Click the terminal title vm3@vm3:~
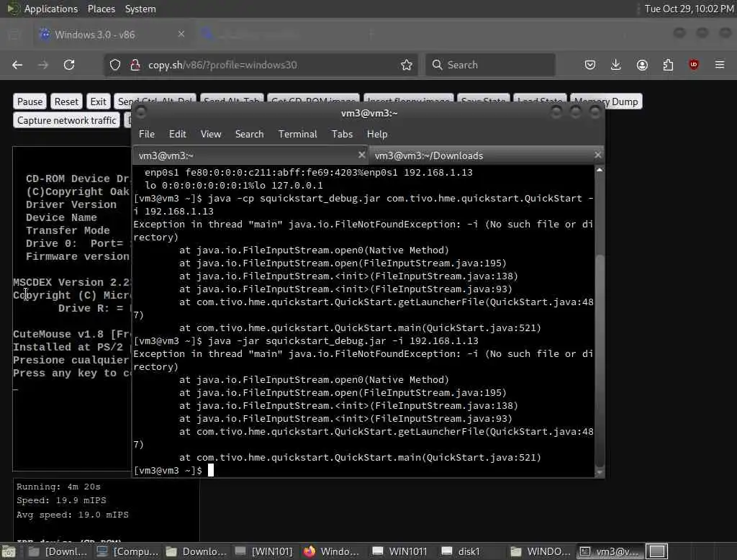 coord(369,113)
